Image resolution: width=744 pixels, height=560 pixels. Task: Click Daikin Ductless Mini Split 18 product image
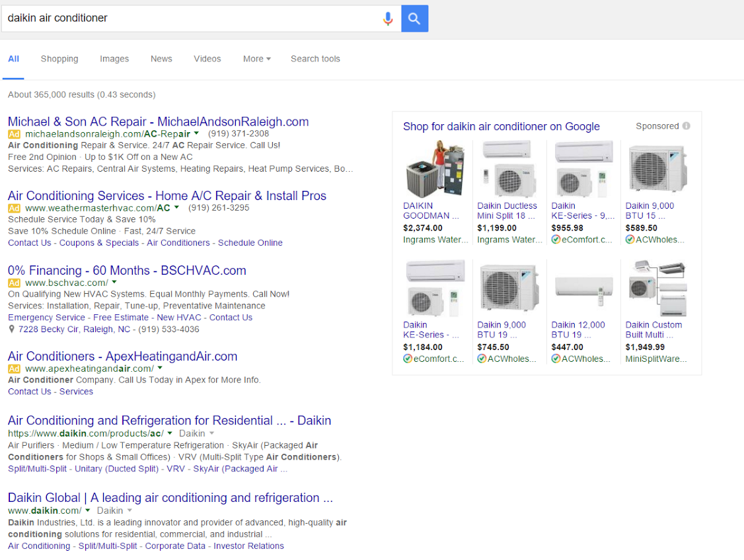tap(509, 169)
